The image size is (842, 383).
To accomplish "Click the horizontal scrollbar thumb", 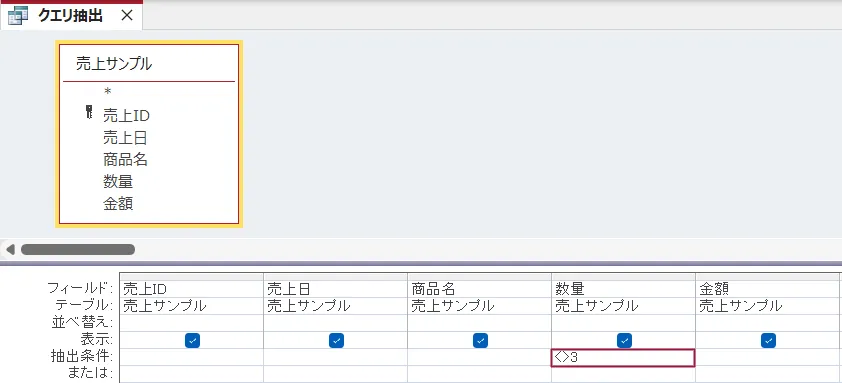I will tap(78, 249).
